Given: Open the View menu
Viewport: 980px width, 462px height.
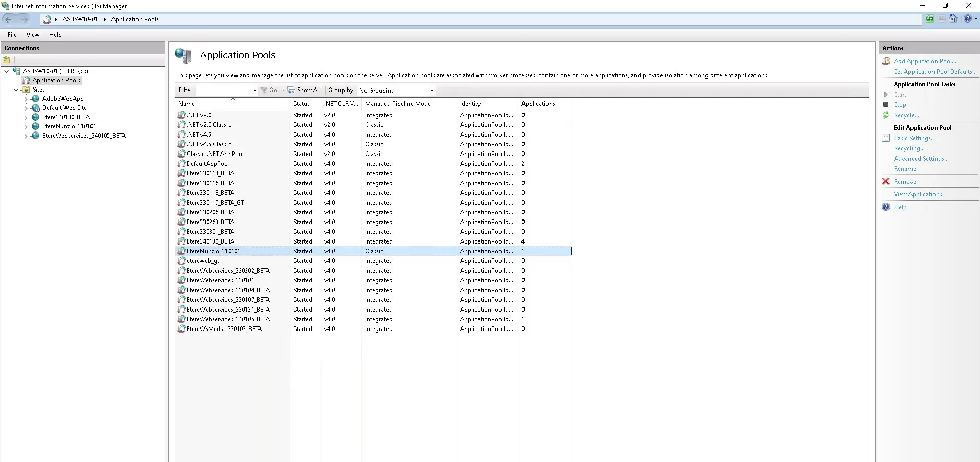Looking at the screenshot, I should (33, 35).
